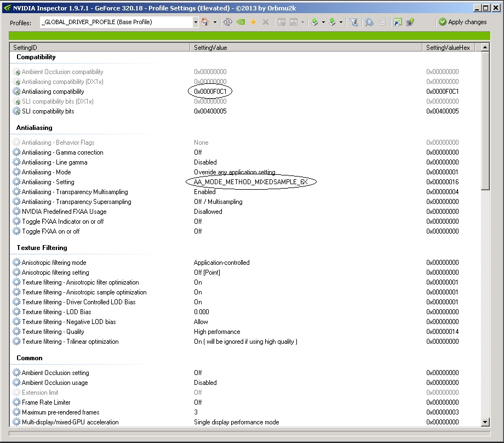
Task: Select the AA_MODE_METHOD_MIXEDSAMPLE_6X value
Action: click(251, 182)
